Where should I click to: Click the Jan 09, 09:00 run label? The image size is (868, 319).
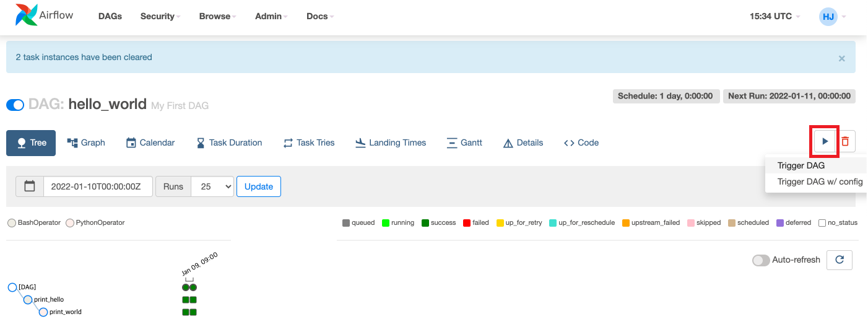click(x=199, y=264)
